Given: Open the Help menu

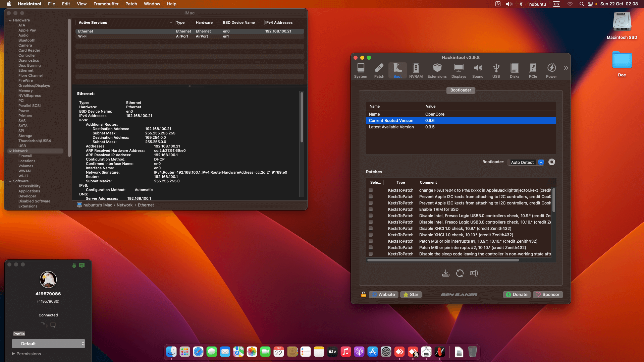Looking at the screenshot, I should [x=172, y=4].
